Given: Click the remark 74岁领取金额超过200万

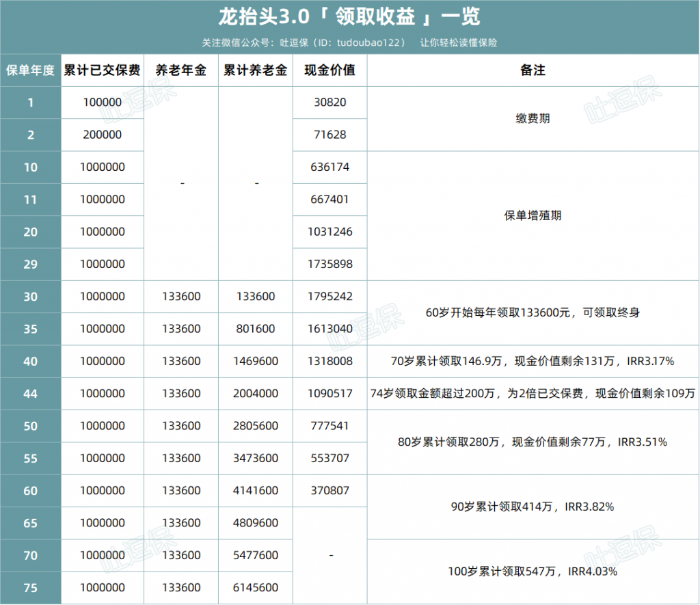Looking at the screenshot, I should point(533,393).
